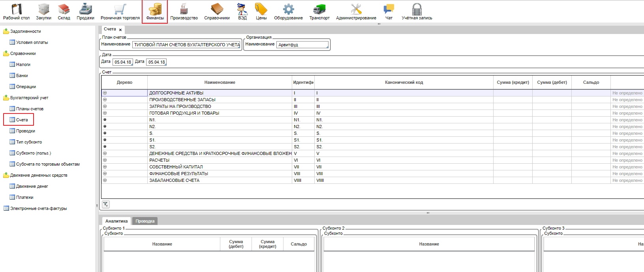Open Администрирование tools icon
The image size is (644, 272).
(x=356, y=9)
